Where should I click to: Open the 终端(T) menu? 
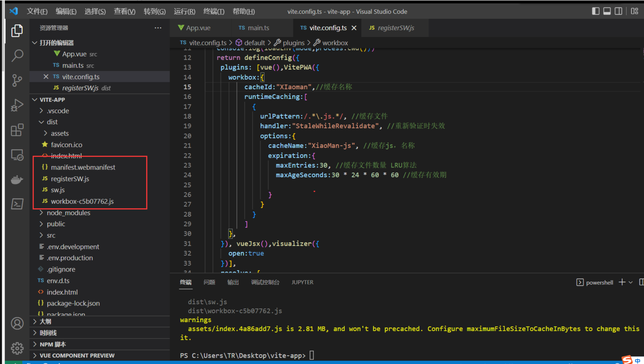[214, 11]
